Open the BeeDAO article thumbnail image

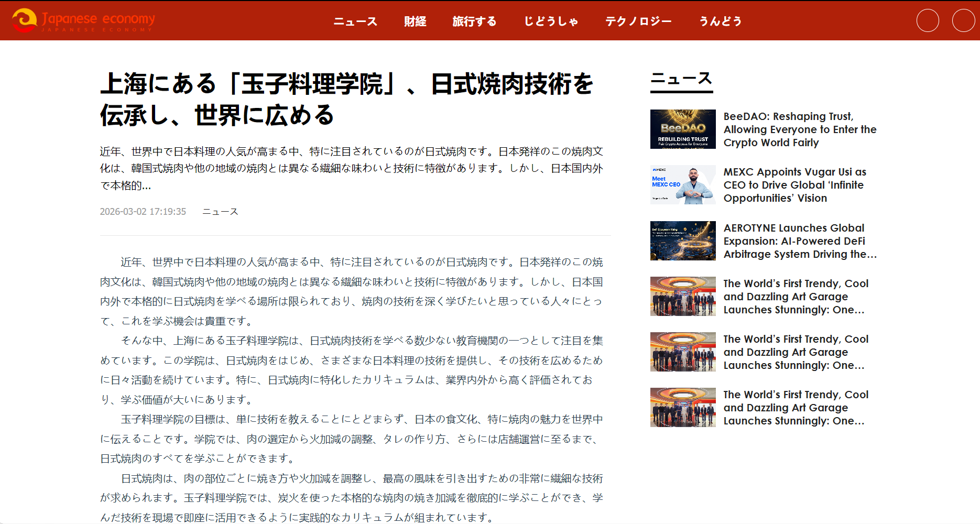pyautogui.click(x=682, y=129)
